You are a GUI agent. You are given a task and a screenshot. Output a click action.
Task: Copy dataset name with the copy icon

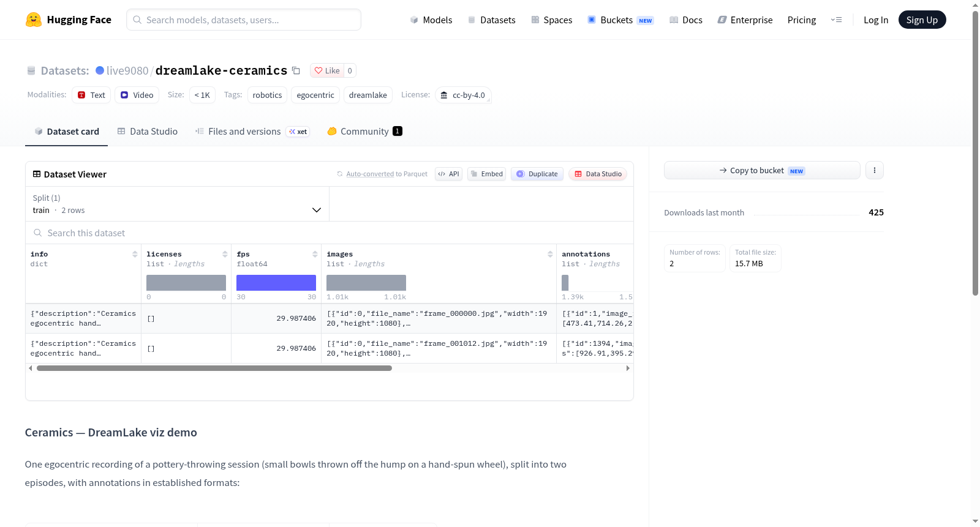(296, 70)
